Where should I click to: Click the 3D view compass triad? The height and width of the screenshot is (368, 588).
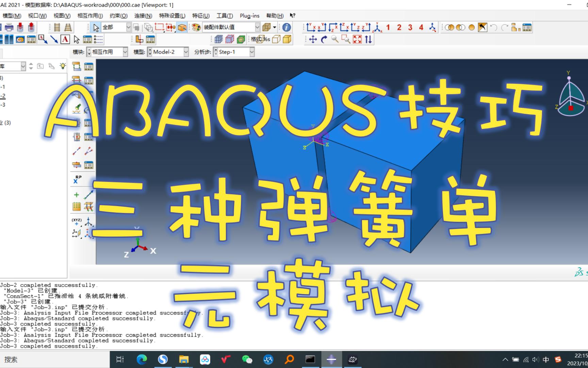click(x=571, y=94)
